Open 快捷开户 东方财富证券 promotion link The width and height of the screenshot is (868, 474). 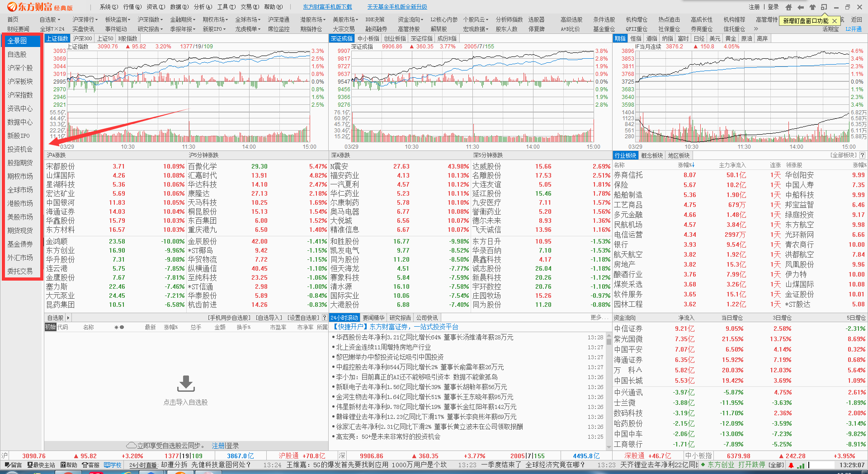coord(395,327)
